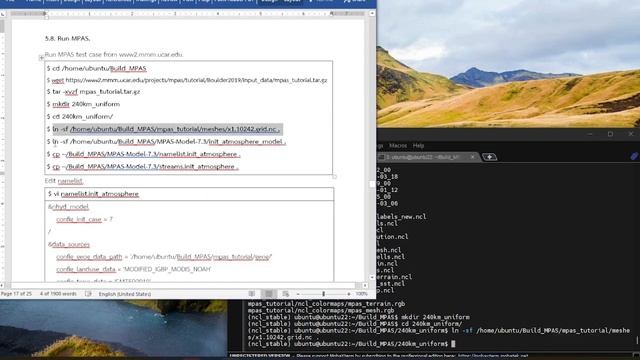Minimize the terminal window
640x360 pixels.
(590, 134)
